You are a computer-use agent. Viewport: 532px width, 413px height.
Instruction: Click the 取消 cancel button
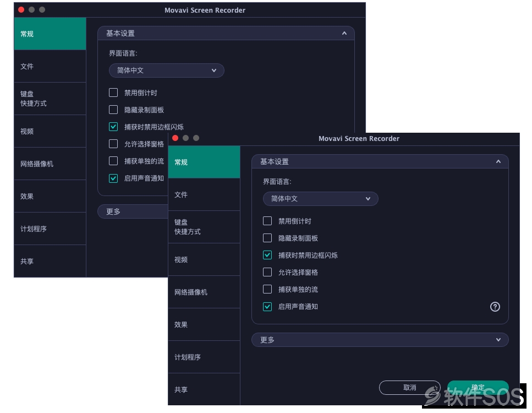pyautogui.click(x=409, y=388)
